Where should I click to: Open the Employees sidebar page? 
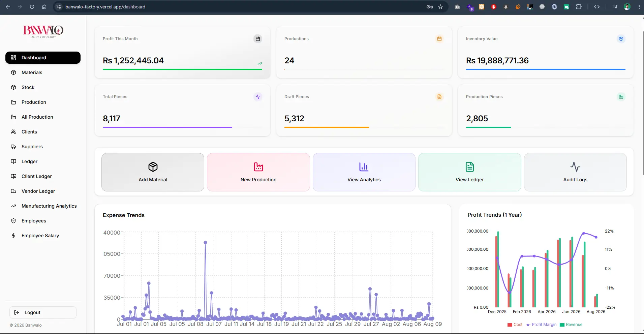43,221
